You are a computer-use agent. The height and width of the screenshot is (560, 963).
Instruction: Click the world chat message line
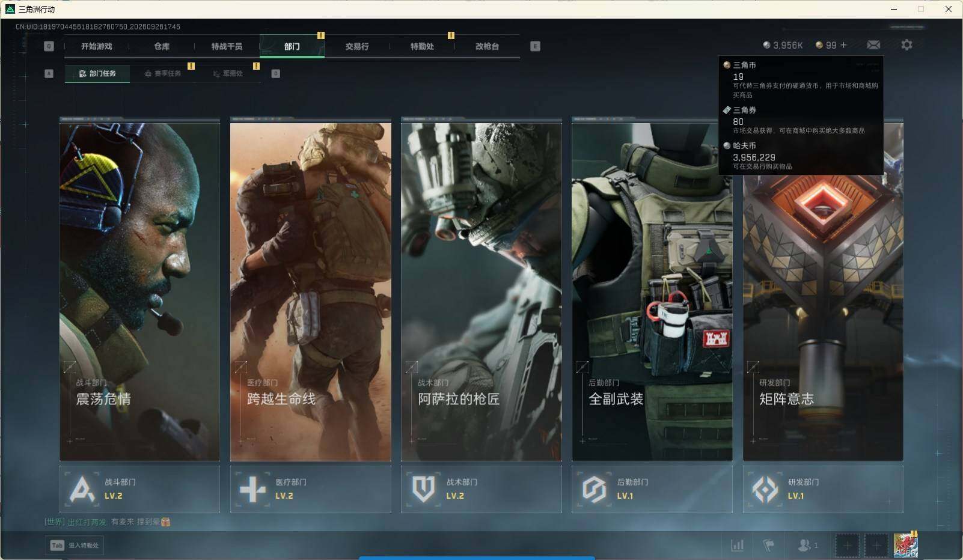(107, 522)
